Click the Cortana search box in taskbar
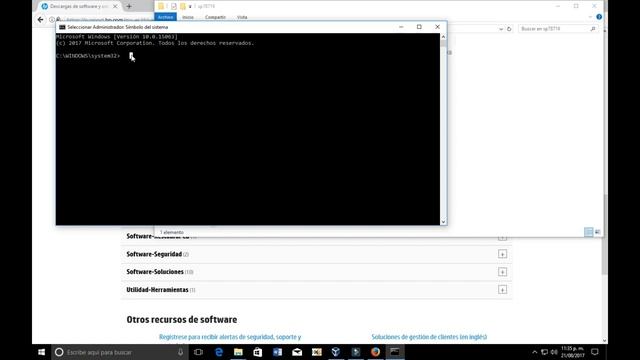The width and height of the screenshot is (640, 360). (119, 352)
